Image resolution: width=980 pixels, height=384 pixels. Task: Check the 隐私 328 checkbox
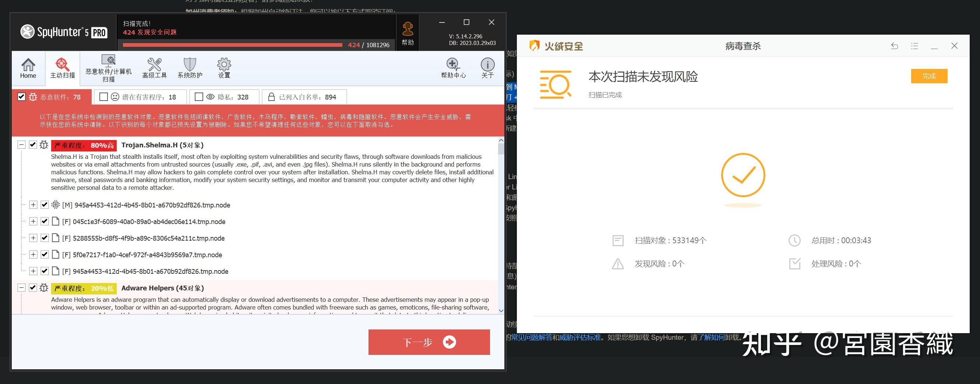tap(198, 97)
